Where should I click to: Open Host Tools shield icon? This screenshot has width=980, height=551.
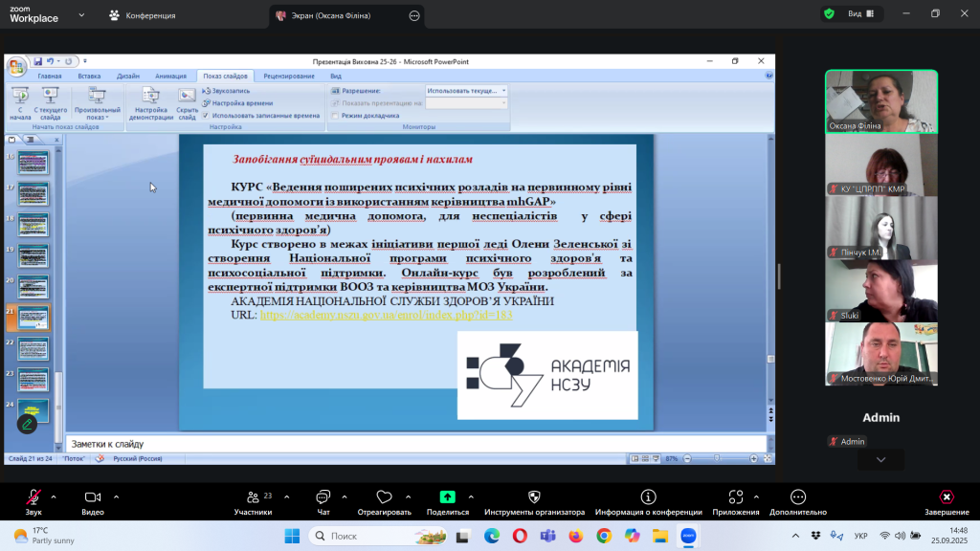coord(534,497)
